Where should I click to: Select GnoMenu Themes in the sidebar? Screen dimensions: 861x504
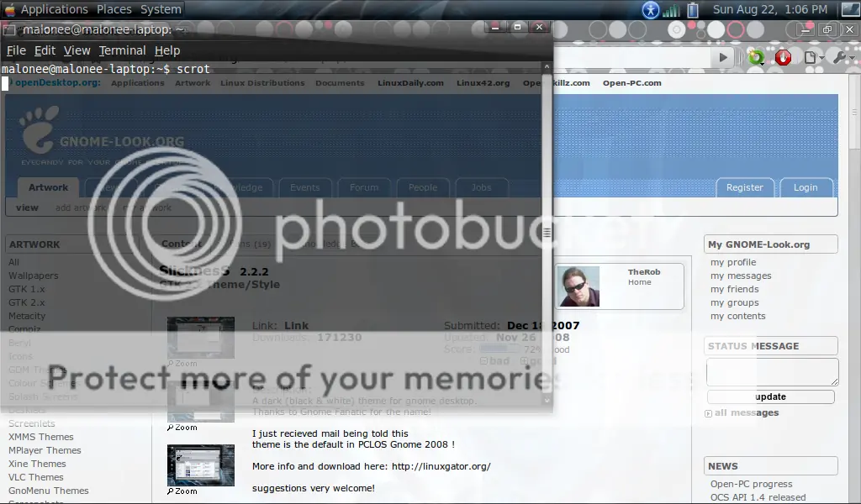click(48, 491)
